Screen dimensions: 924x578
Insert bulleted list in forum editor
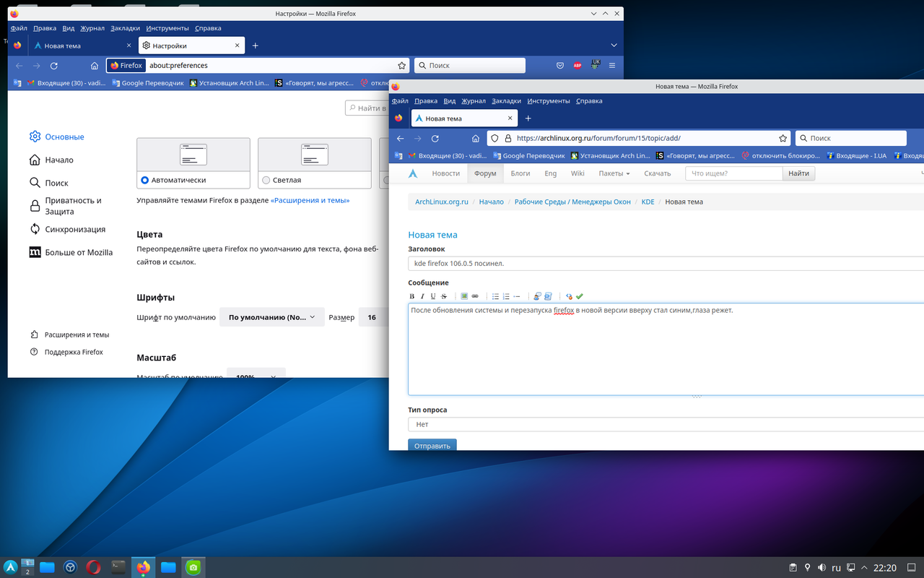click(x=495, y=296)
